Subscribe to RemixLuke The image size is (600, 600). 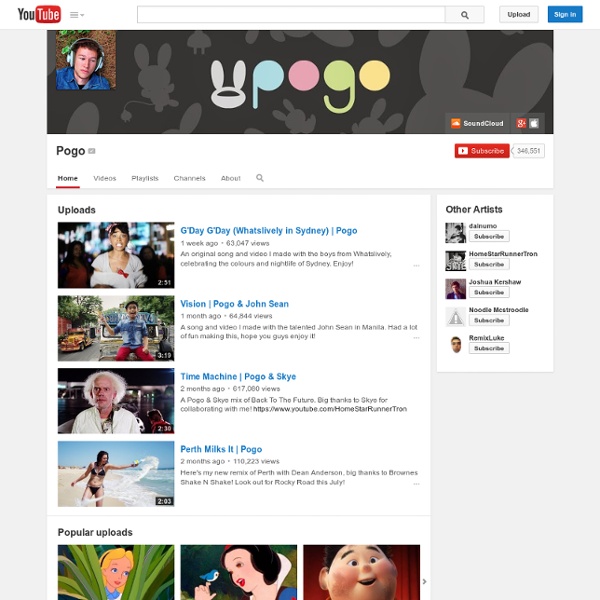click(489, 348)
